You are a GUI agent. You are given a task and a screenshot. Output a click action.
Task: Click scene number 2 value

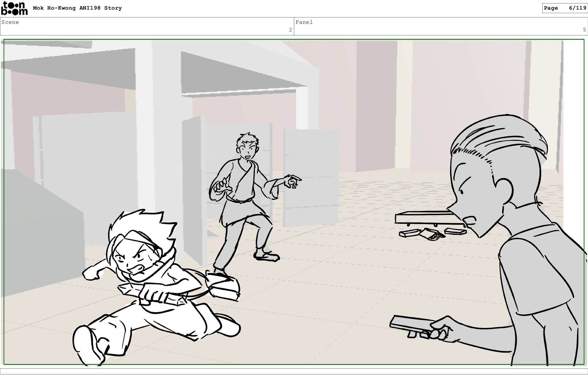point(290,30)
